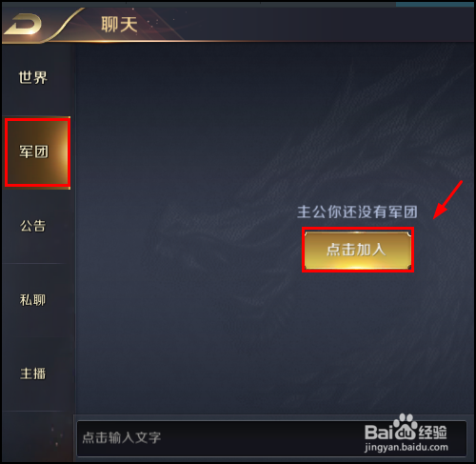
Task: Go back using the D-shaped return icon
Action: (x=24, y=25)
